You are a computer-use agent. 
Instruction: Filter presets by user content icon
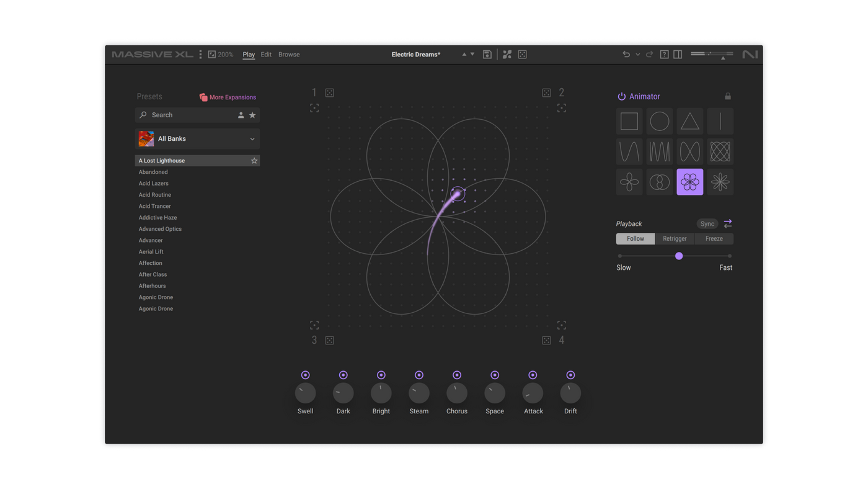241,115
